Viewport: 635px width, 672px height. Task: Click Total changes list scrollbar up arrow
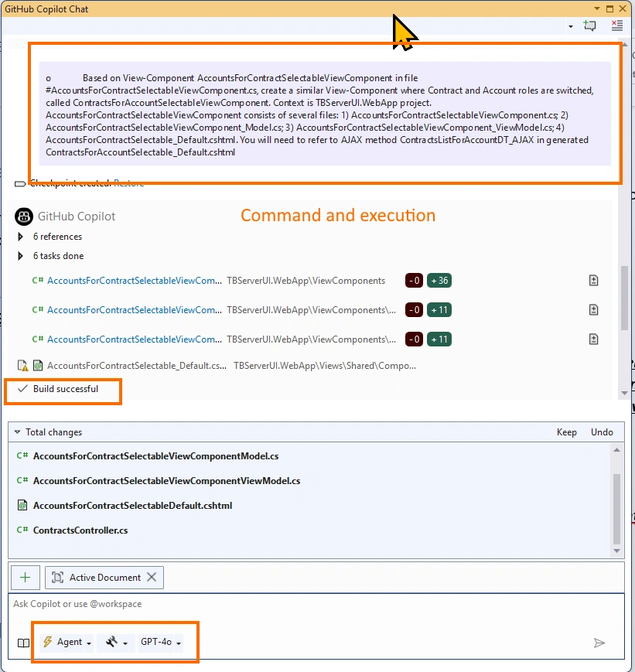coord(616,449)
